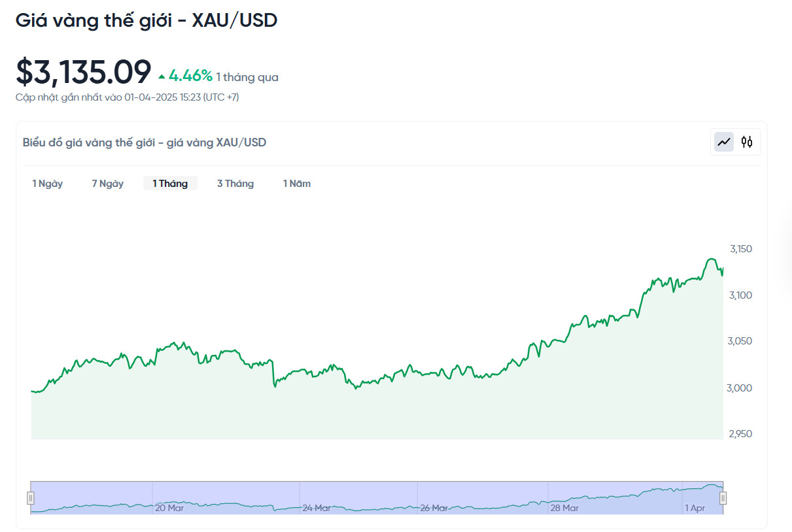Click the 24 Mar marker in navigator

317,508
